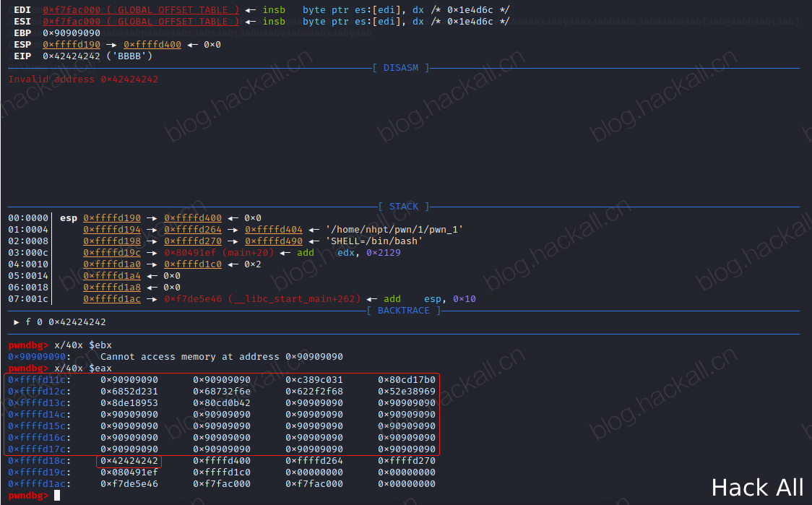Select the dump value 0x68732f6e
This screenshot has height=505, width=812.
tap(222, 392)
